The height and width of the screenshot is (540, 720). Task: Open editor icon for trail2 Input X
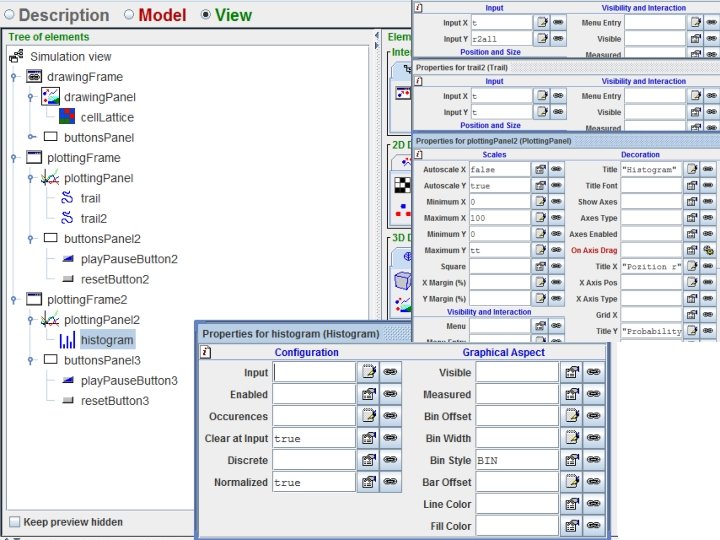point(542,96)
